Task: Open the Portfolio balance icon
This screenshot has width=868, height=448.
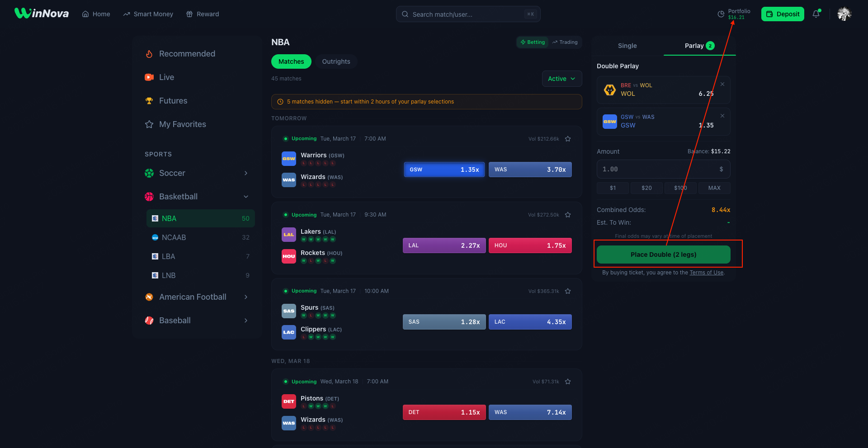Action: [721, 14]
